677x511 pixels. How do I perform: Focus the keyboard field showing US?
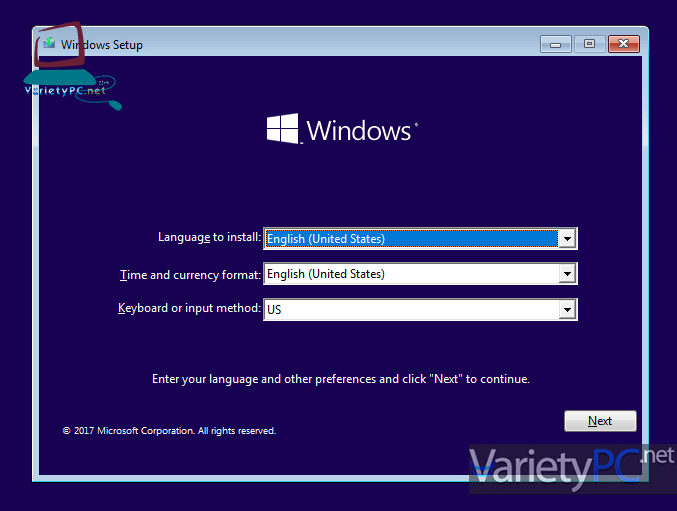411,310
